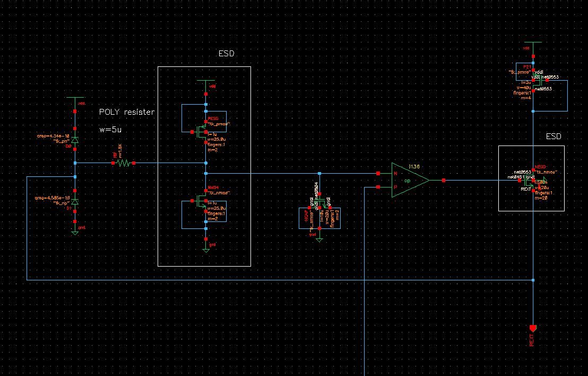The width and height of the screenshot is (588, 376).
Task: Select the I136 op-amp triangle symbol
Action: [x=410, y=180]
